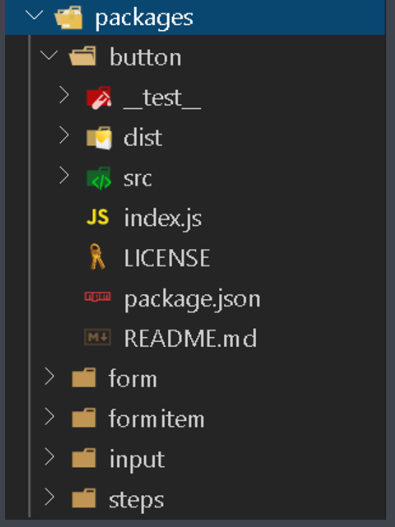Click the yellow JS icon of index.js
395x527 pixels.
point(98,217)
